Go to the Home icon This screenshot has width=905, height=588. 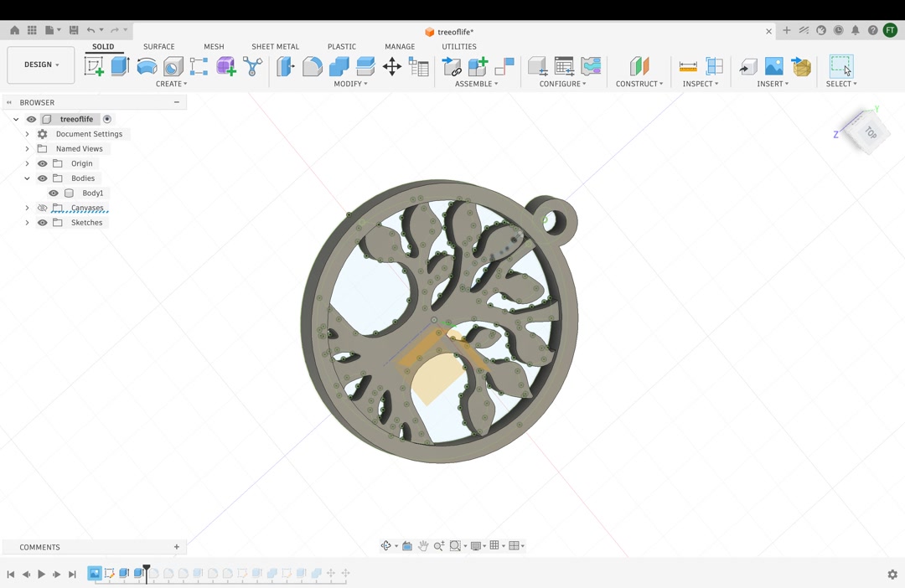pos(14,30)
